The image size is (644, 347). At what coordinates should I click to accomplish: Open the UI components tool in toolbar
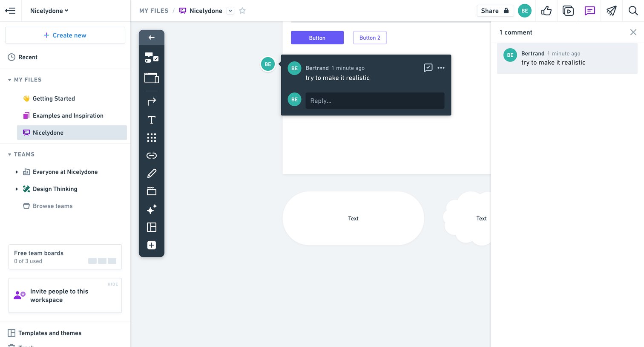pos(152,58)
